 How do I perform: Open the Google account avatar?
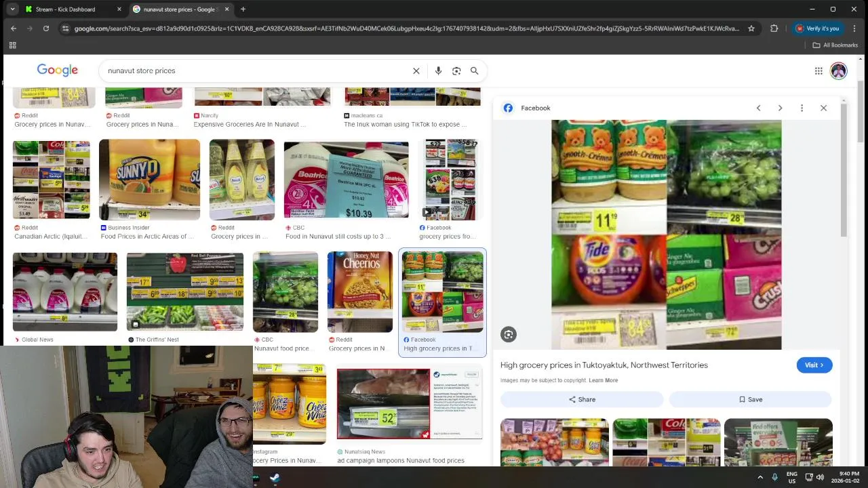839,70
